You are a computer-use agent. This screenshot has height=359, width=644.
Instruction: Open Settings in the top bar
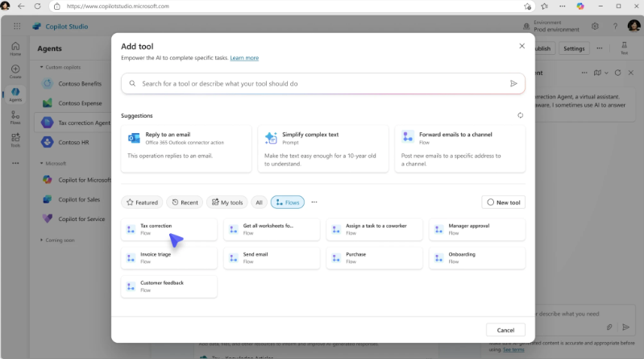coord(574,48)
